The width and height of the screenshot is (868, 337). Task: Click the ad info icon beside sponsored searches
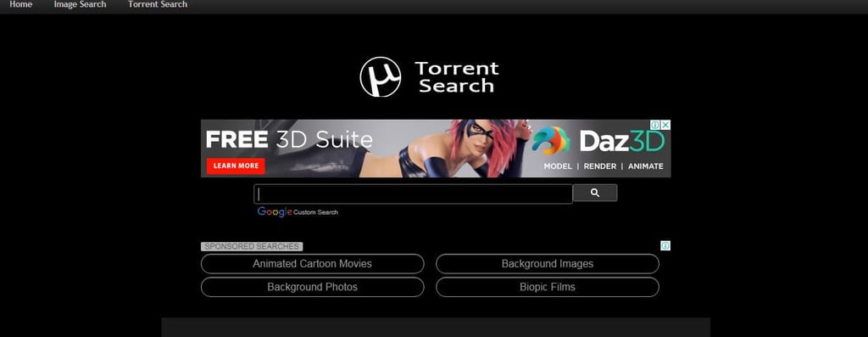pyautogui.click(x=665, y=245)
